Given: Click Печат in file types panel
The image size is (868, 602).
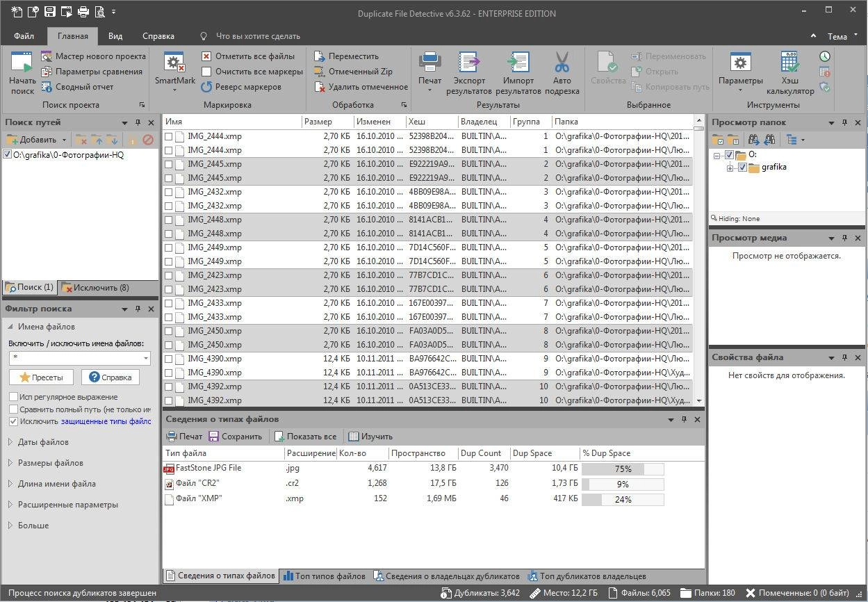Looking at the screenshot, I should pos(184,437).
